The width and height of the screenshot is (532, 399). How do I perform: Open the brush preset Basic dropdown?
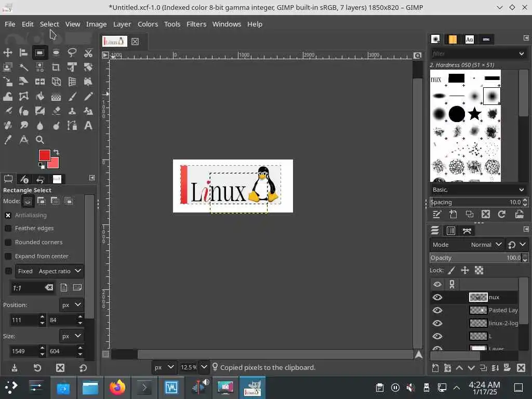478,190
